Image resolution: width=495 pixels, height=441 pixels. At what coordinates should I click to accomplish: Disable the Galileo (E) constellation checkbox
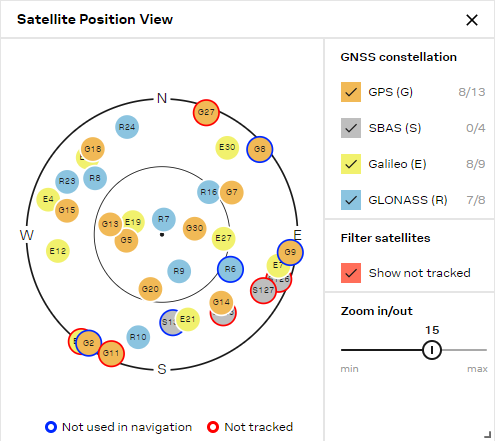pos(351,164)
